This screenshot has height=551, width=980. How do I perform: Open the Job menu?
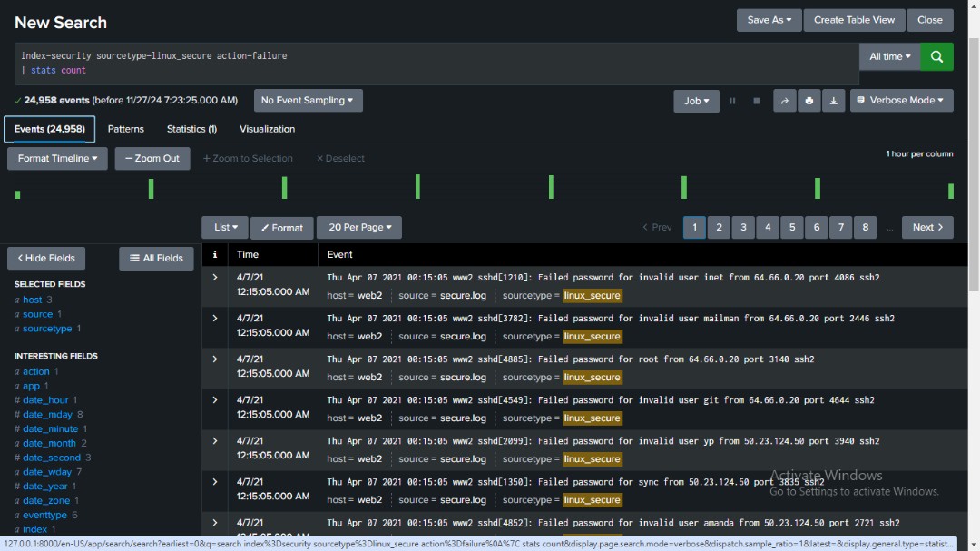pyautogui.click(x=695, y=101)
